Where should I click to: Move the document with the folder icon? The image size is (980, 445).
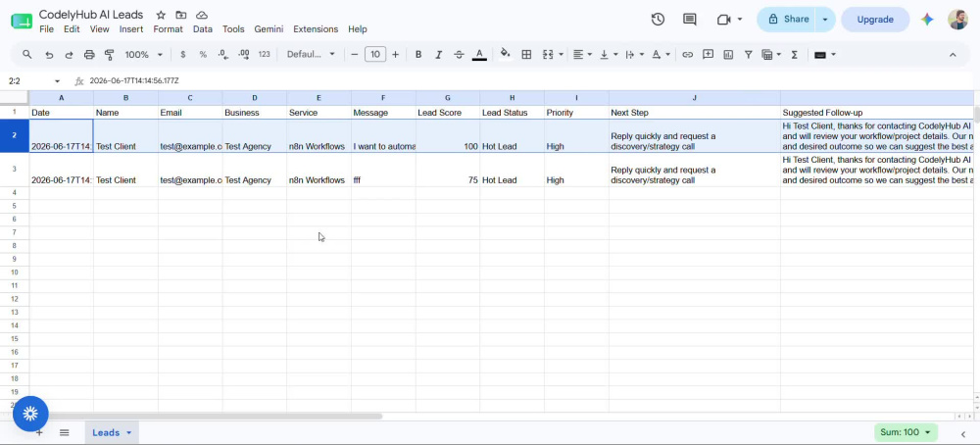pyautogui.click(x=180, y=15)
